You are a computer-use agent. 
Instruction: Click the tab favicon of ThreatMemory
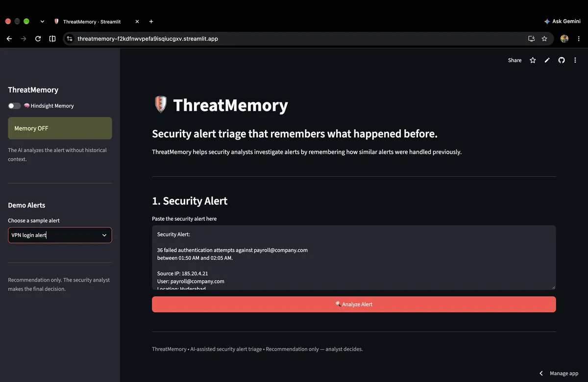(x=57, y=22)
